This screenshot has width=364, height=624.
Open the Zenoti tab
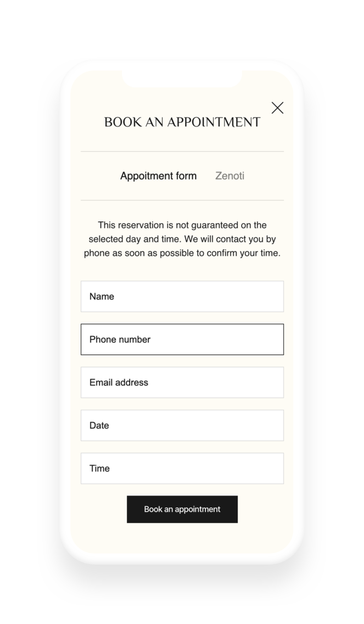[x=229, y=176]
